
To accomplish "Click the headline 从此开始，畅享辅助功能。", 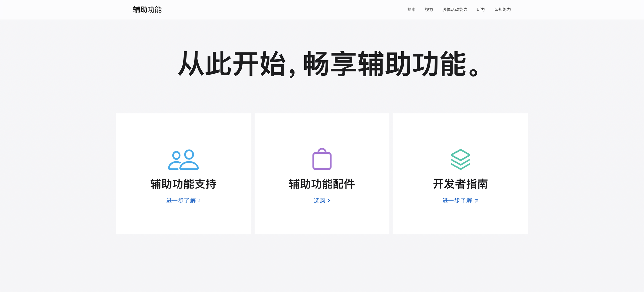I will 329,64.
